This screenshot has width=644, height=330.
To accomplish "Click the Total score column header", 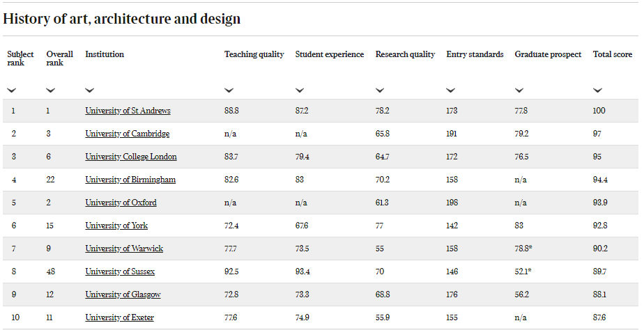I will click(x=613, y=54).
